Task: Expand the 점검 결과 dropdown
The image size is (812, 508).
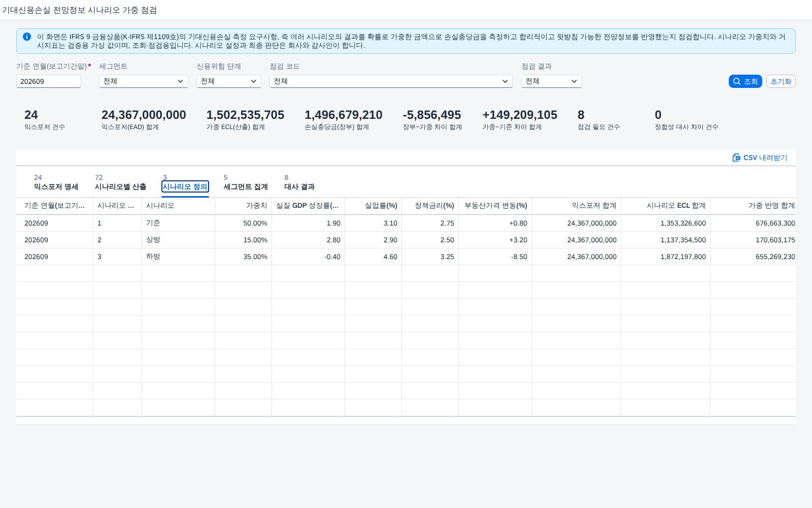Action: pos(552,81)
